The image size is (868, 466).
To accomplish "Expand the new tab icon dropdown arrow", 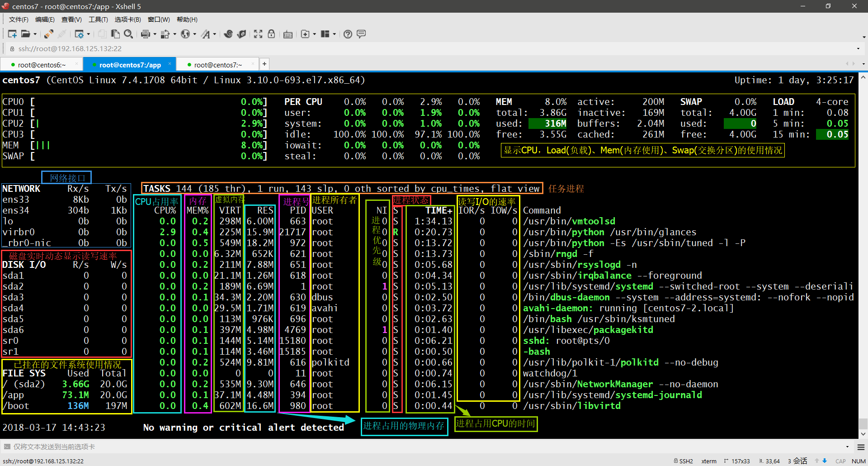I will [x=314, y=34].
